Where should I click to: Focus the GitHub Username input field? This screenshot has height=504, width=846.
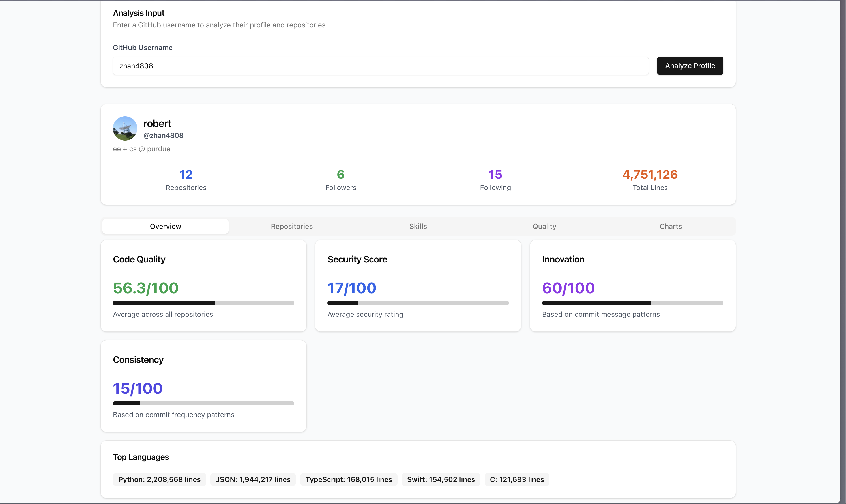tap(380, 66)
